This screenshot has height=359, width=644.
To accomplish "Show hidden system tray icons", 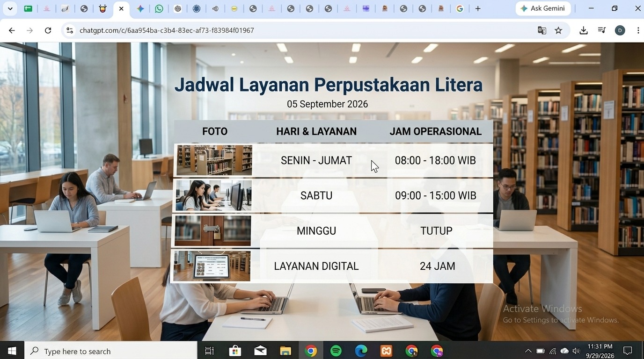I will pos(528,351).
